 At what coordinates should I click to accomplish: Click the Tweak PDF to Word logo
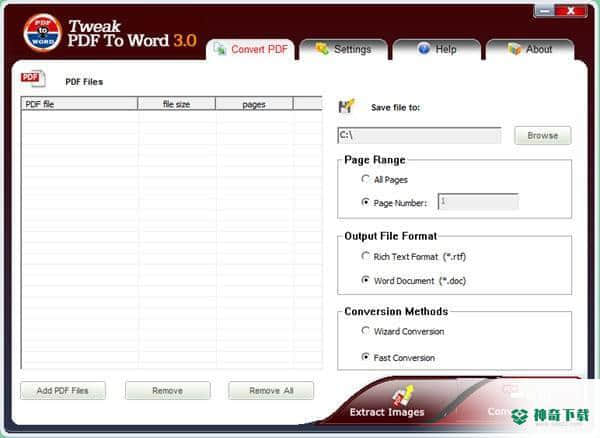[x=42, y=33]
